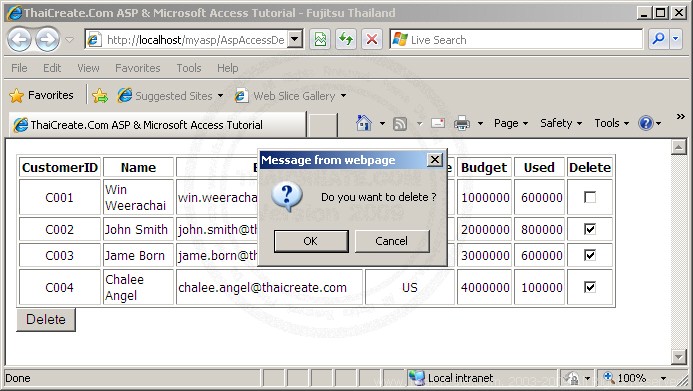Click the blue Help question icon
Viewport: 693px width, 391px height.
pyautogui.click(x=646, y=123)
